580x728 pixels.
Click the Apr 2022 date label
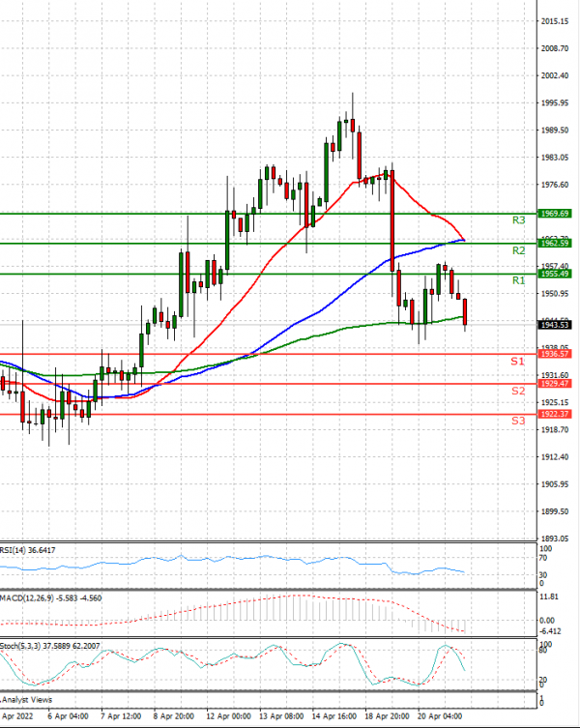(17, 716)
